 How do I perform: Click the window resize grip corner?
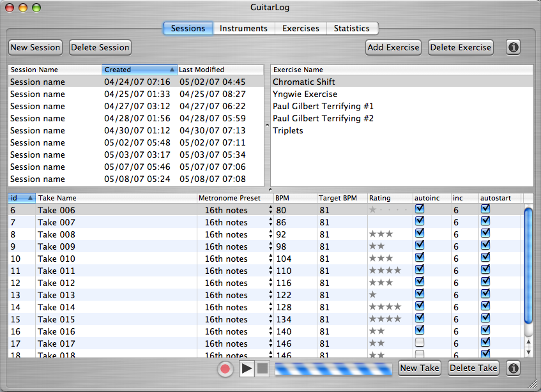[x=533, y=384]
